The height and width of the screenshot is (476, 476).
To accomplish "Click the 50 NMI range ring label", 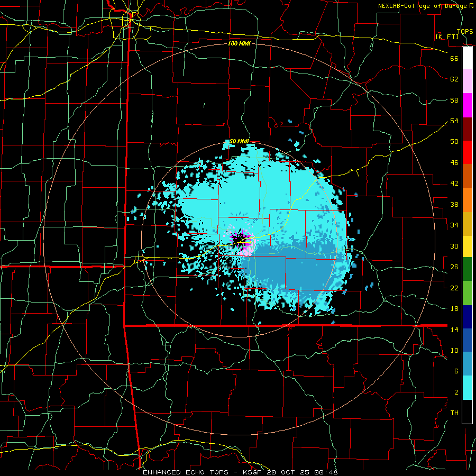I will coord(239,141).
